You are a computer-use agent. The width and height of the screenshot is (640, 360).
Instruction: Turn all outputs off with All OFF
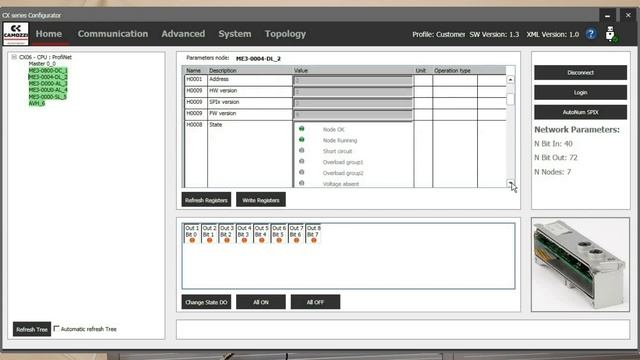(315, 302)
